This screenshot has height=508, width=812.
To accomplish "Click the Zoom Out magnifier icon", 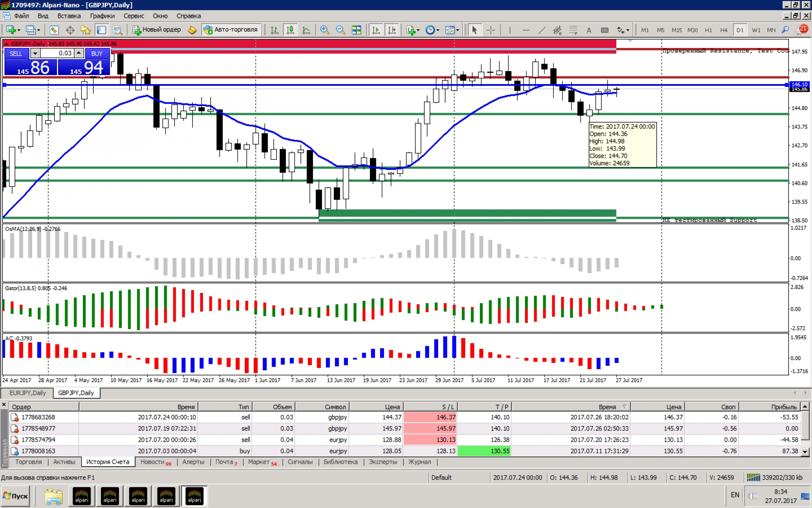I will (x=340, y=30).
